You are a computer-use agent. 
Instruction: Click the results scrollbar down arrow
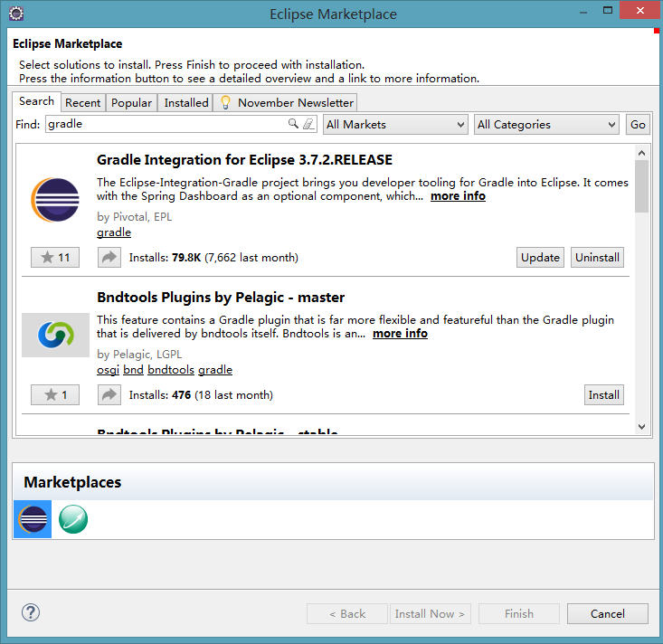[641, 427]
